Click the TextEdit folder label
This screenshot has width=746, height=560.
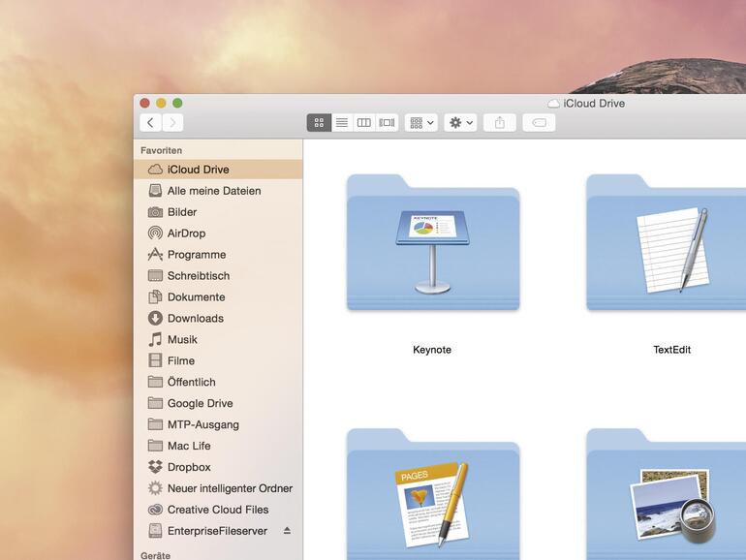pos(671,350)
